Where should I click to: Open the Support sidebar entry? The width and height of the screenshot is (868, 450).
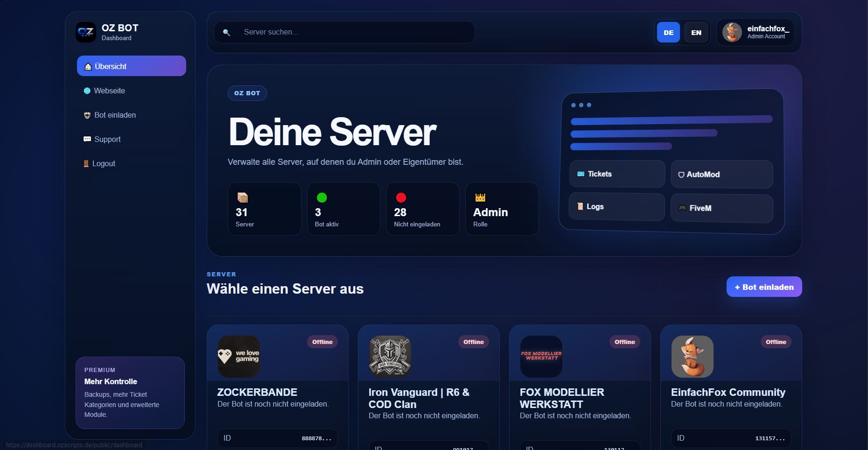(132, 139)
